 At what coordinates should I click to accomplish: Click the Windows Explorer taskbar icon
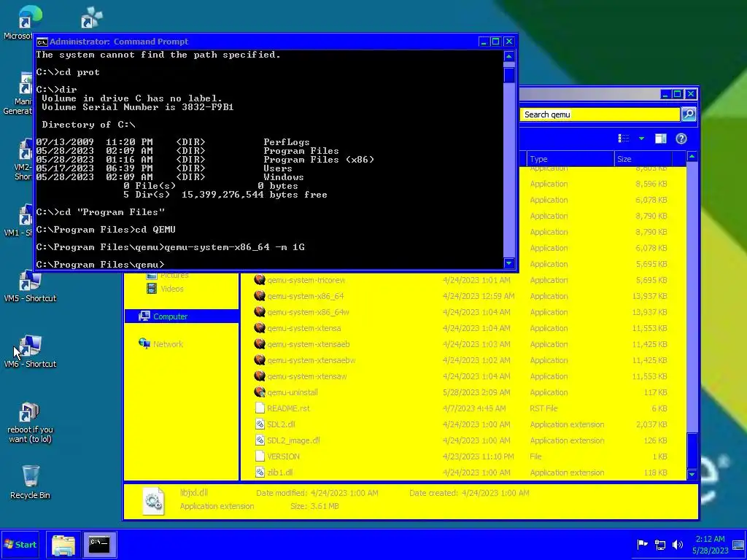click(63, 545)
